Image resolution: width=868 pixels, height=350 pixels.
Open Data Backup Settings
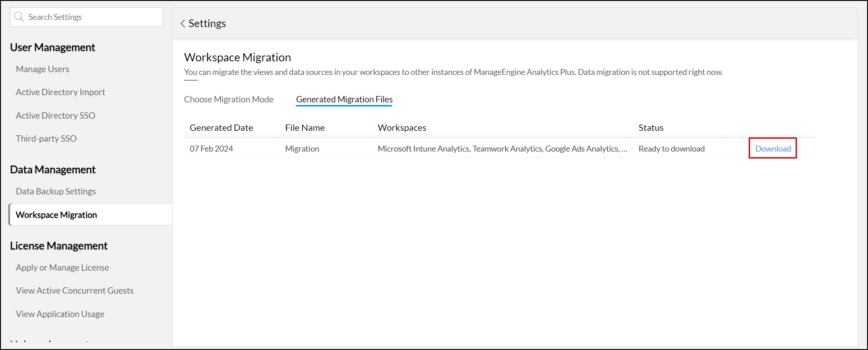point(56,191)
